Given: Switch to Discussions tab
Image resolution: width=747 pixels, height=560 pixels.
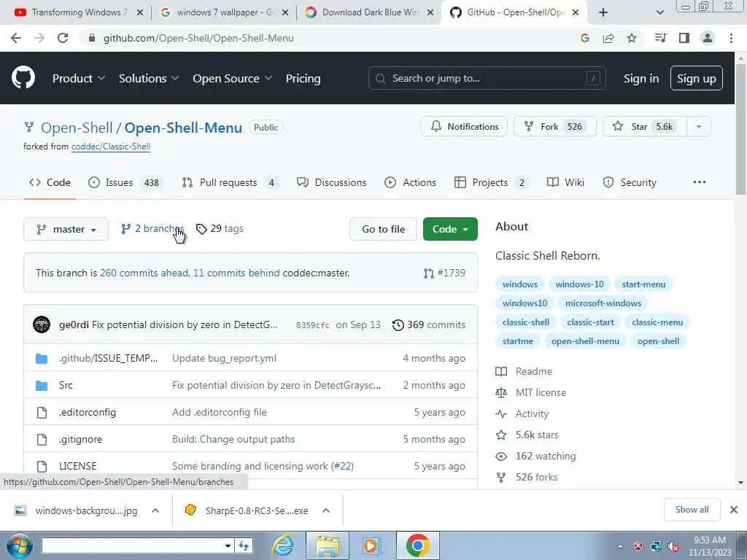Looking at the screenshot, I should (x=332, y=182).
